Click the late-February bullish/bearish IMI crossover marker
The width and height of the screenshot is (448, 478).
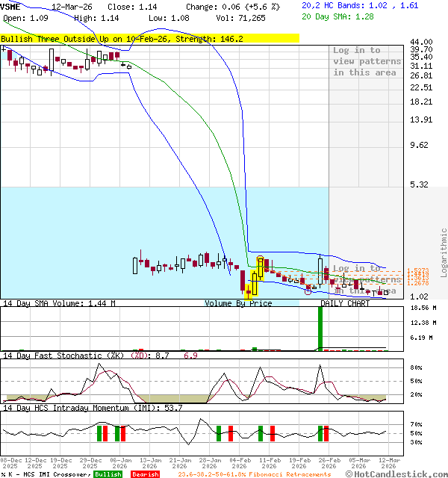[x=323, y=432]
